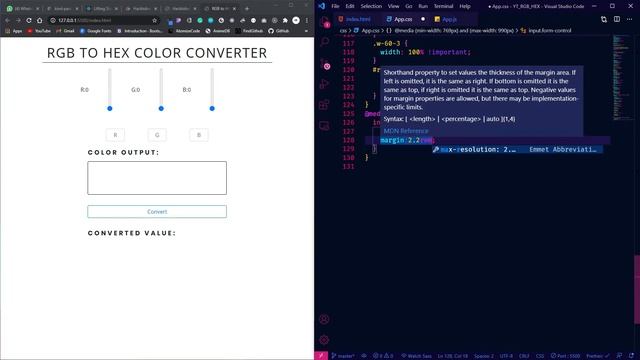
Task: Click the unsaved dot on the App.css tab
Action: coord(423,19)
